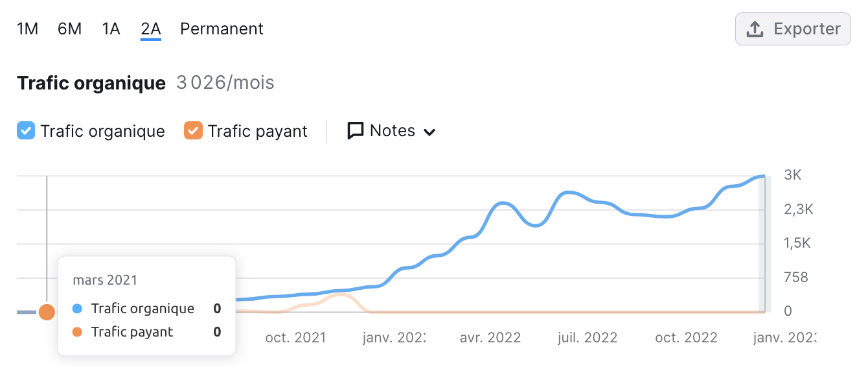Viewport: 868px width, 367px height.
Task: Select the 2A time range tab
Action: pyautogui.click(x=151, y=29)
